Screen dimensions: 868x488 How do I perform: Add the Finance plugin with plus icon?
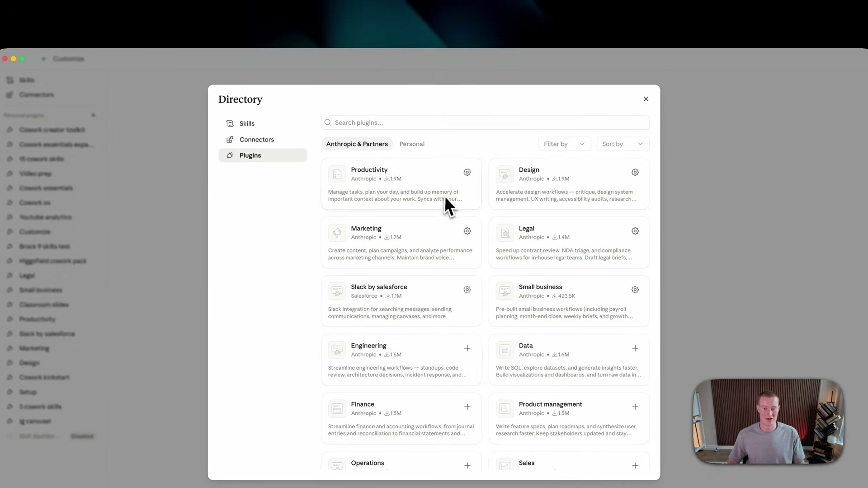click(x=467, y=407)
